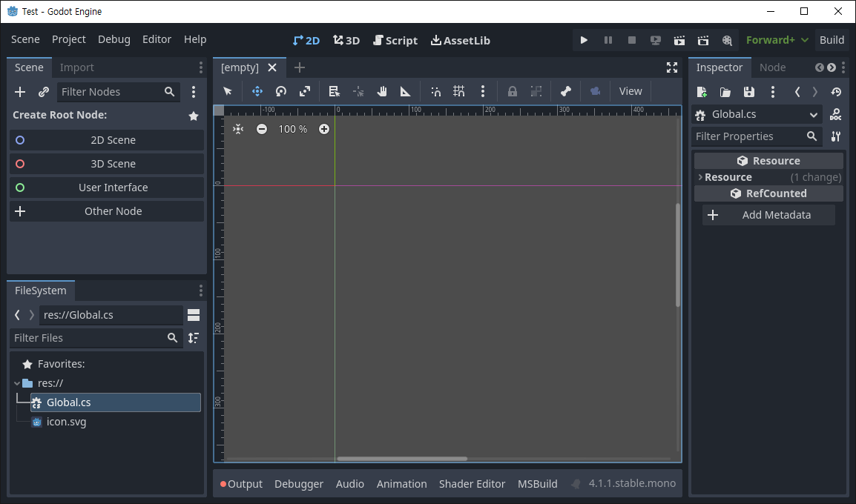Click the Stop running project button

point(632,40)
